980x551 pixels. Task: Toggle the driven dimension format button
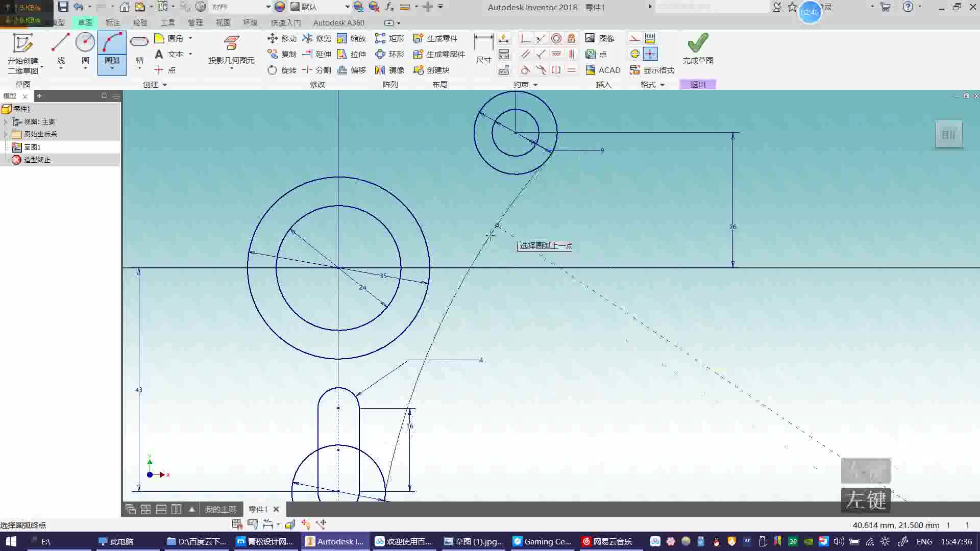[650, 38]
